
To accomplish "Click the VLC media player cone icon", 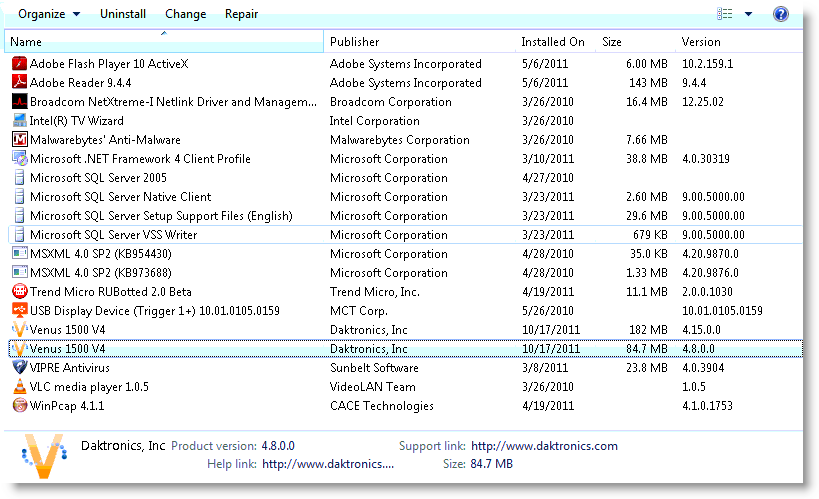I will point(19,387).
